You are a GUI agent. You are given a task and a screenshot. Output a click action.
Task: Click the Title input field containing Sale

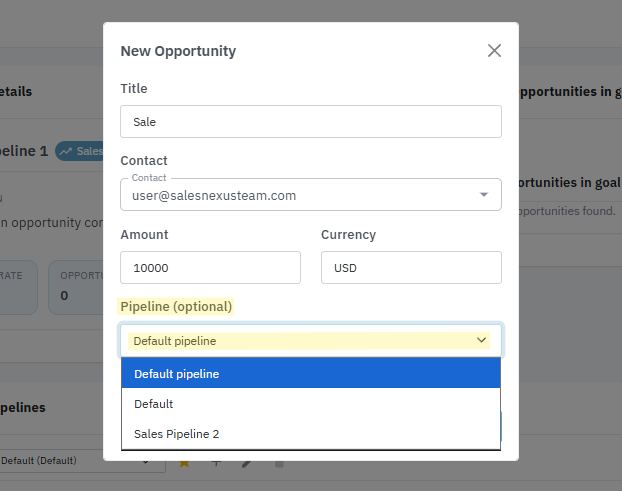[x=310, y=122]
